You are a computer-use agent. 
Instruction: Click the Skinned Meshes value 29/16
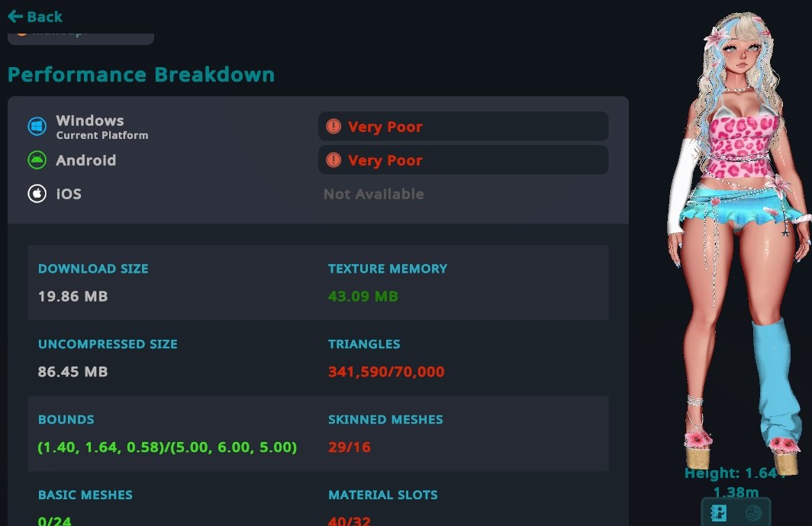(x=350, y=447)
